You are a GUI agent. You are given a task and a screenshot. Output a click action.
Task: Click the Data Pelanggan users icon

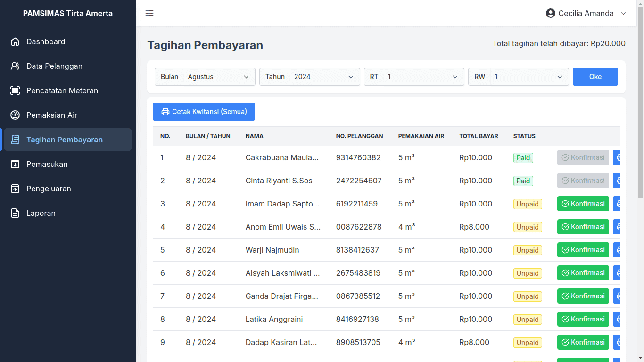[15, 66]
